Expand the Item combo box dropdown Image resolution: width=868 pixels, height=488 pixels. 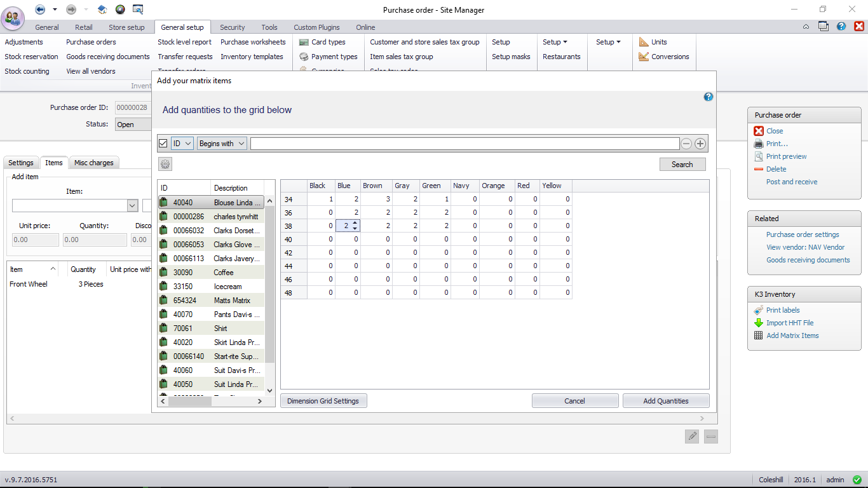[x=132, y=206]
